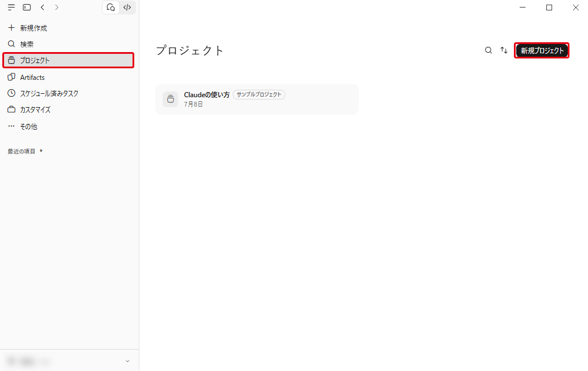This screenshot has height=371, width=588.
Task: Switch to code mode icon
Action: tap(127, 8)
